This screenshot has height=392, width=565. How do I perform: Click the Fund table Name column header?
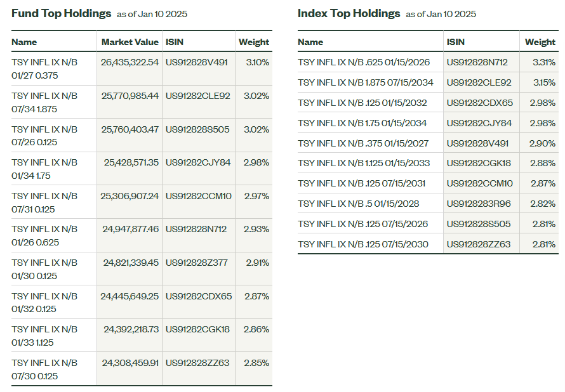(24, 42)
